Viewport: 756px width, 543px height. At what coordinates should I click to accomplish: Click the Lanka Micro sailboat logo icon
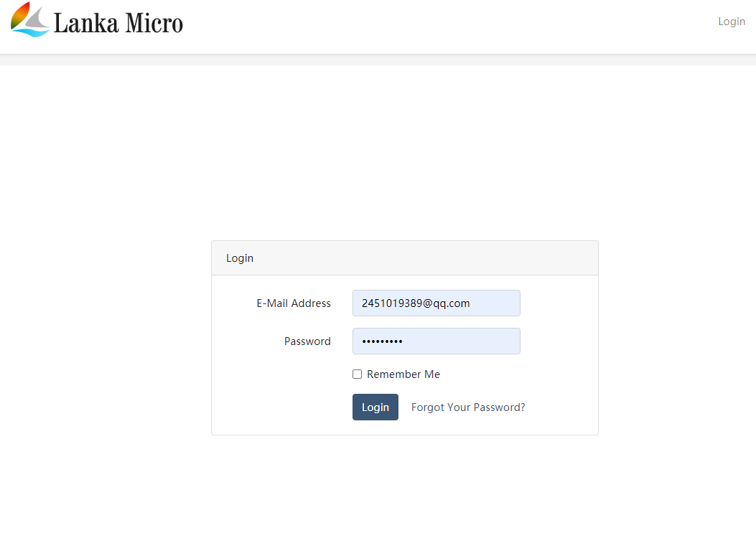[x=30, y=20]
